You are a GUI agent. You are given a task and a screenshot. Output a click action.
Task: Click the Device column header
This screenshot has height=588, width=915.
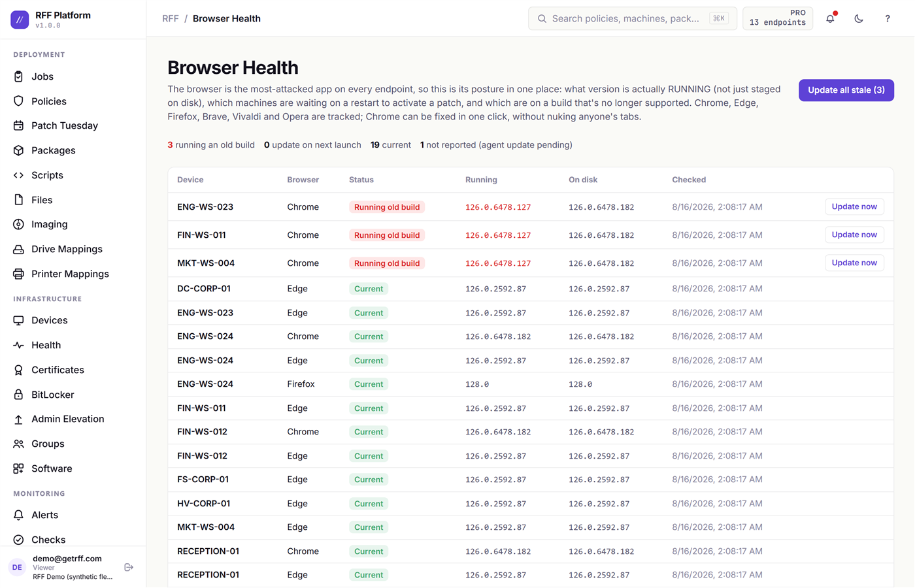coord(190,180)
